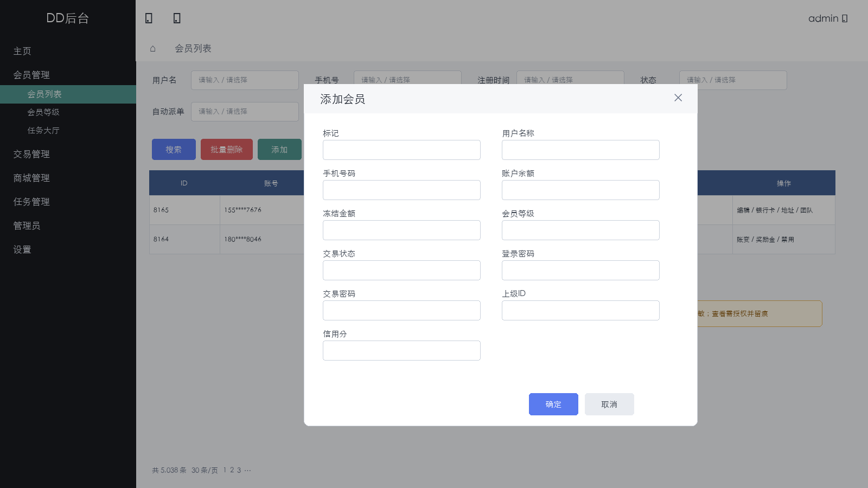Image resolution: width=868 pixels, height=488 pixels.
Task: Focus the 手机号码 input in the dialog
Action: point(401,190)
